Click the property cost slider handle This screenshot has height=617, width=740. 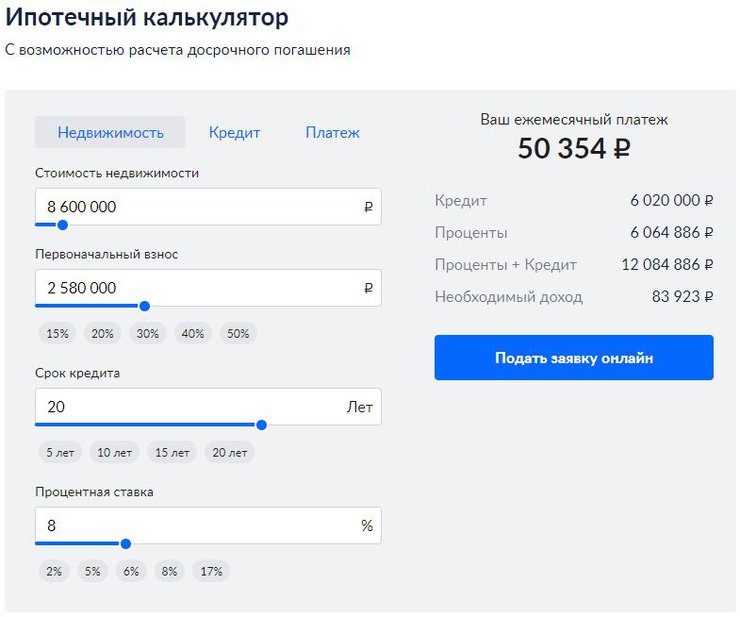(62, 225)
